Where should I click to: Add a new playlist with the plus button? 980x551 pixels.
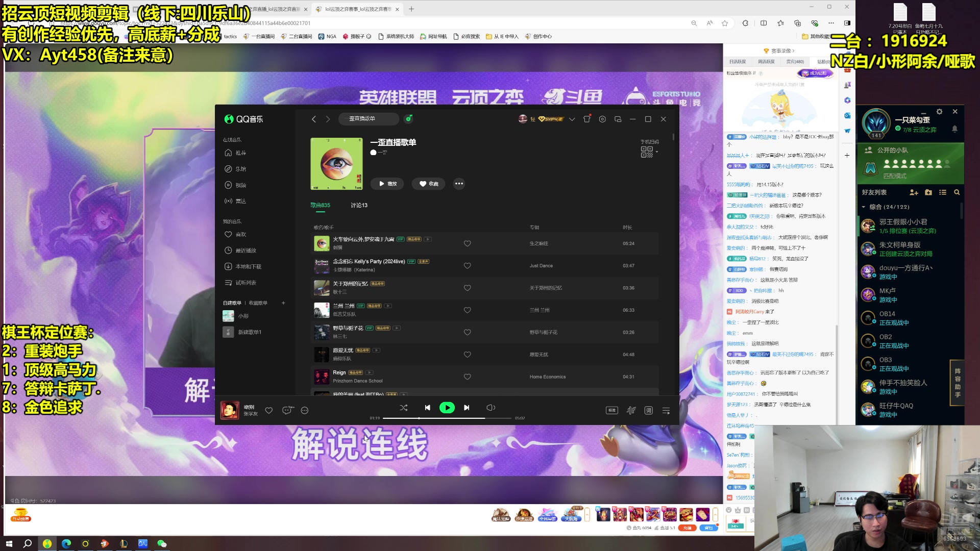283,303
